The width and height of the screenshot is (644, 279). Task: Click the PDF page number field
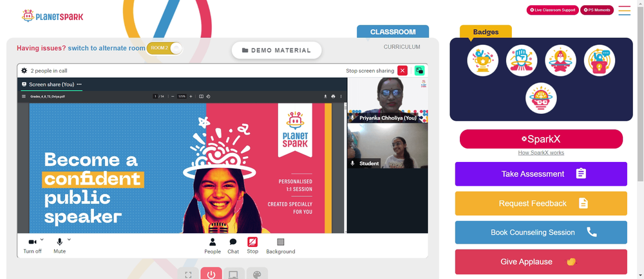tap(155, 96)
